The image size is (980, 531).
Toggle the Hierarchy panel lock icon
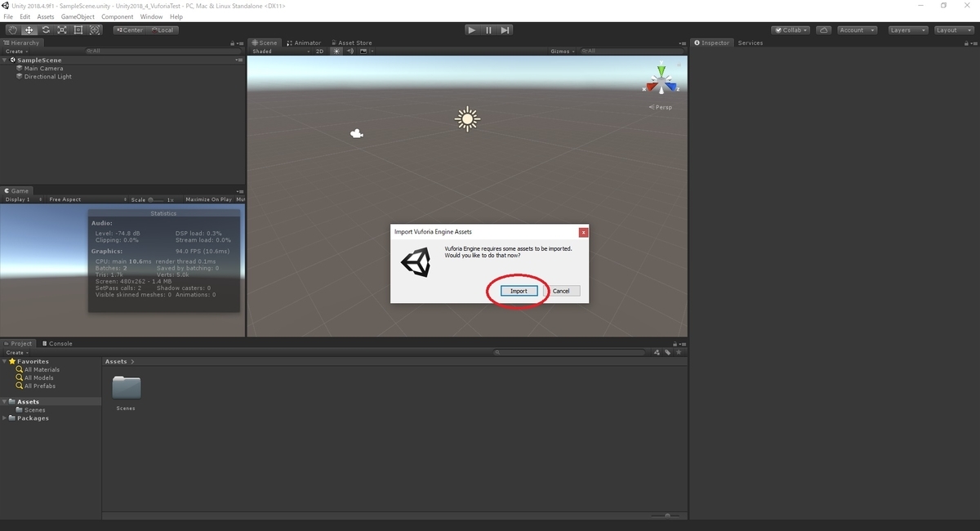coord(233,42)
